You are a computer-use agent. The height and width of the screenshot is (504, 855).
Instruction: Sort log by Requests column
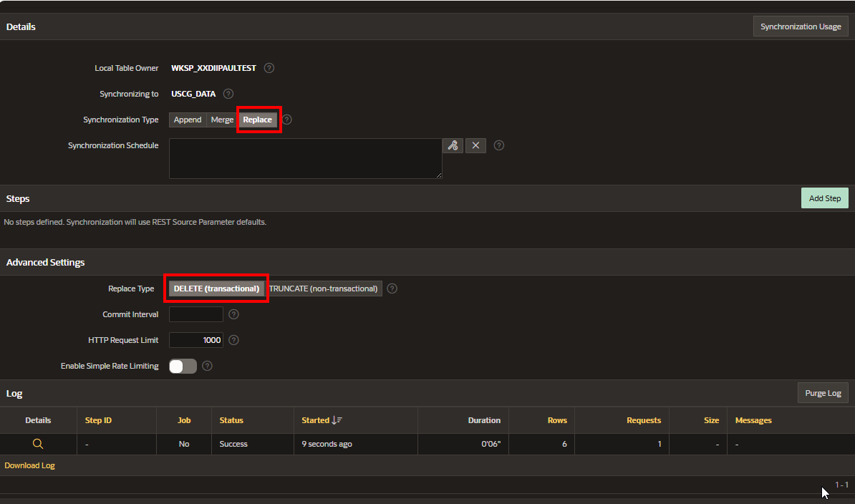pos(644,420)
